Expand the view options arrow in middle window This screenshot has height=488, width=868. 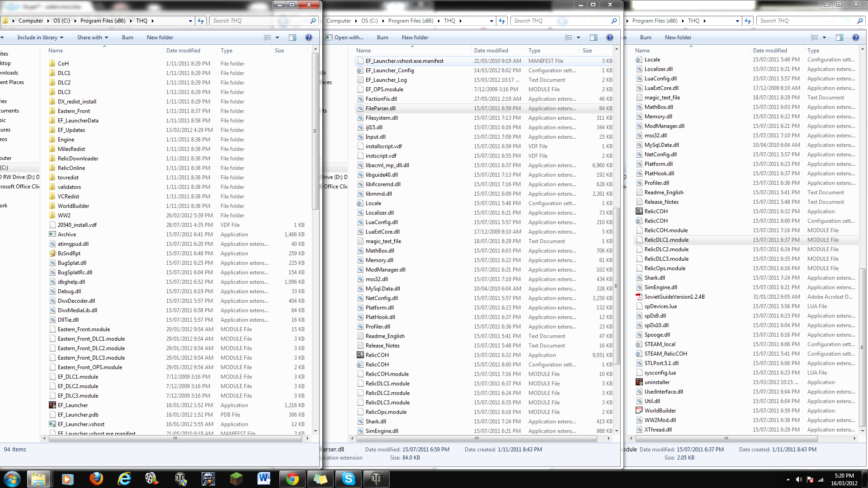click(x=579, y=38)
